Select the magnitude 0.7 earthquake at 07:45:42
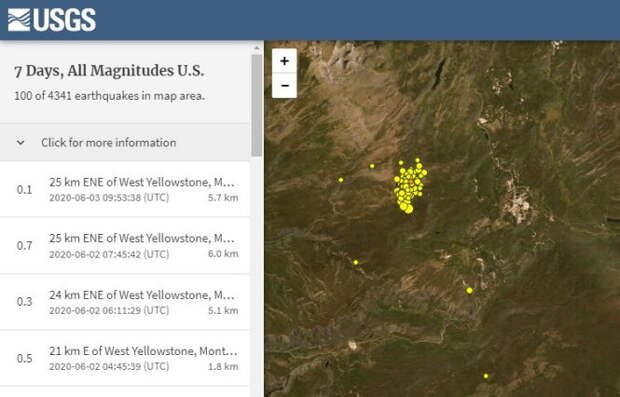This screenshot has width=620, height=397. coord(125,246)
